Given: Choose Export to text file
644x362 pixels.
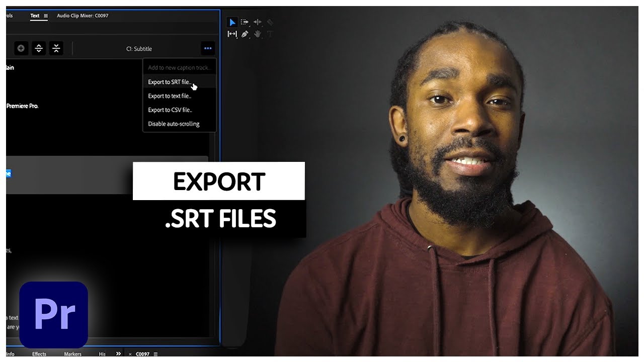Looking at the screenshot, I should click(x=180, y=96).
